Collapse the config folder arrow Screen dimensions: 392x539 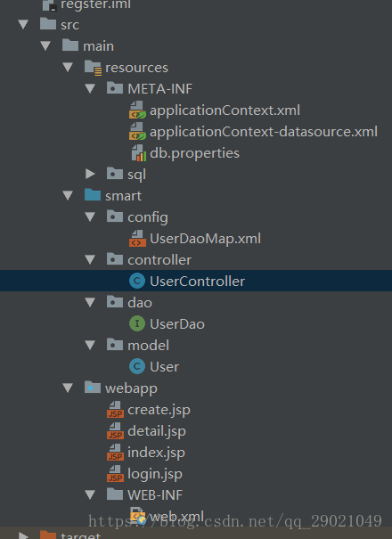[x=90, y=216]
